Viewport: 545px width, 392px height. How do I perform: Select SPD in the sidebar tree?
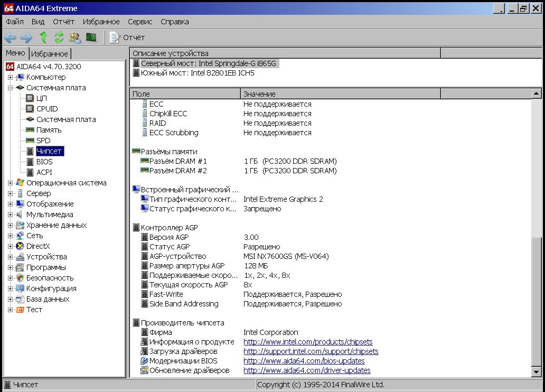click(x=43, y=141)
